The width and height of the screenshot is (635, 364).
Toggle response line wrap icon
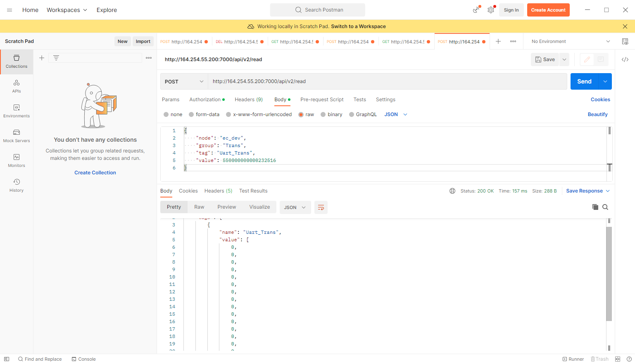pyautogui.click(x=321, y=207)
